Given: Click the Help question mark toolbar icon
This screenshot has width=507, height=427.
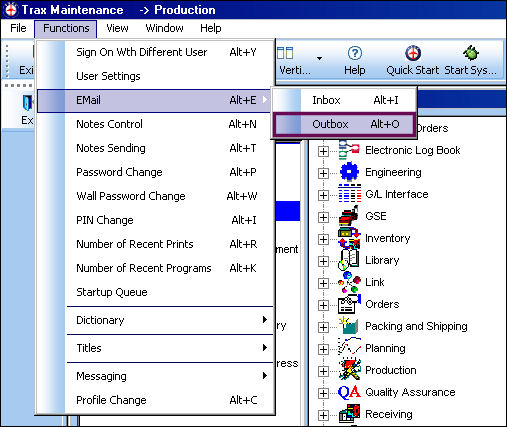Looking at the screenshot, I should pyautogui.click(x=354, y=53).
